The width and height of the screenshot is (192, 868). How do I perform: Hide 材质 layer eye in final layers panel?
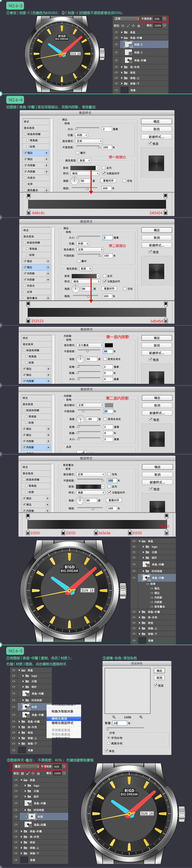coord(16,816)
